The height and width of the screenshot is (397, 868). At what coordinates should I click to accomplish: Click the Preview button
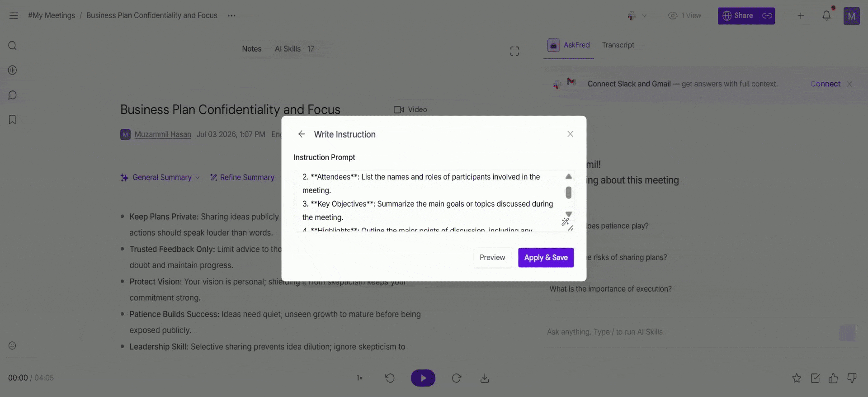pos(492,257)
